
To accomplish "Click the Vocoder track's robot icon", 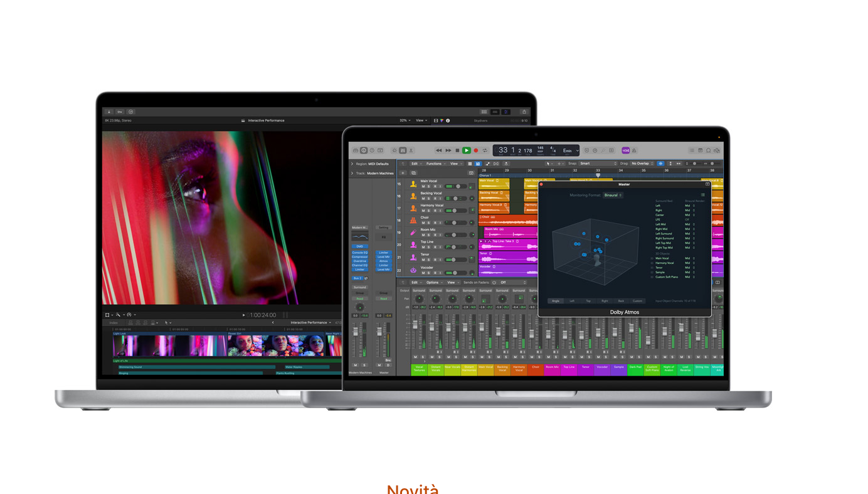I will click(x=413, y=271).
